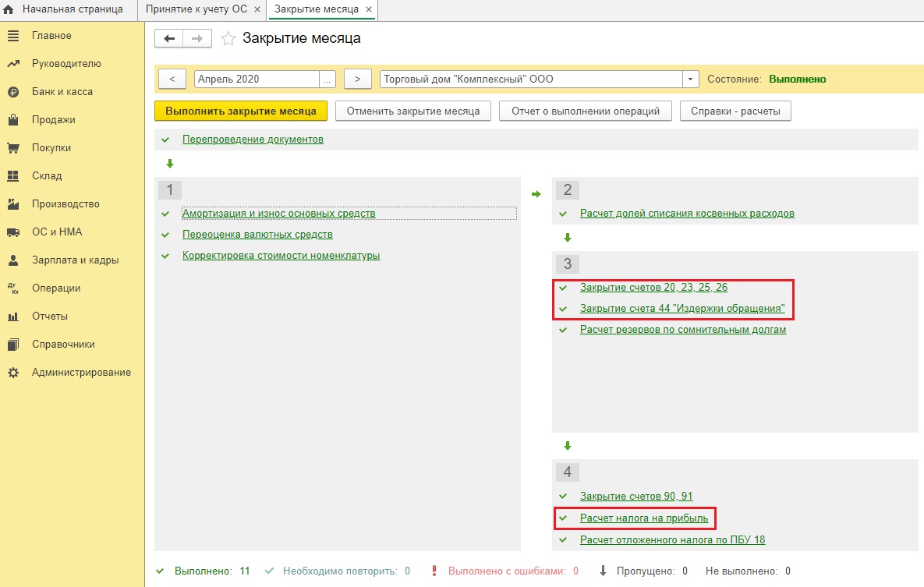Image resolution: width=924 pixels, height=587 pixels.
Task: Open Банк и касса menu section
Action: coord(62,92)
